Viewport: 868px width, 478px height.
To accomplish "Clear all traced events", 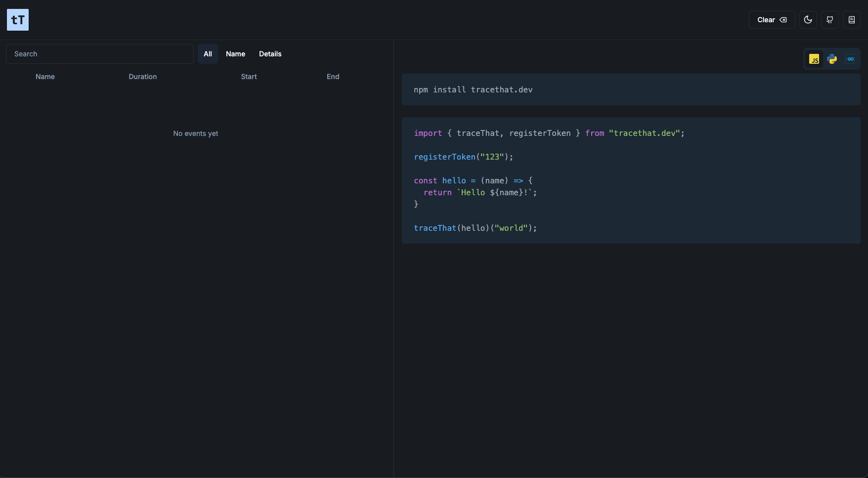I will pyautogui.click(x=772, y=20).
